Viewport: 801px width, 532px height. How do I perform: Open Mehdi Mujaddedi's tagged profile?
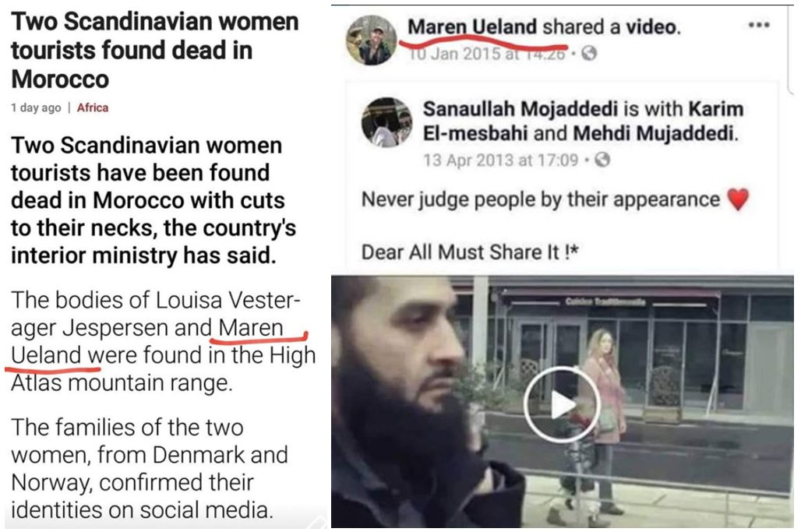(655, 133)
